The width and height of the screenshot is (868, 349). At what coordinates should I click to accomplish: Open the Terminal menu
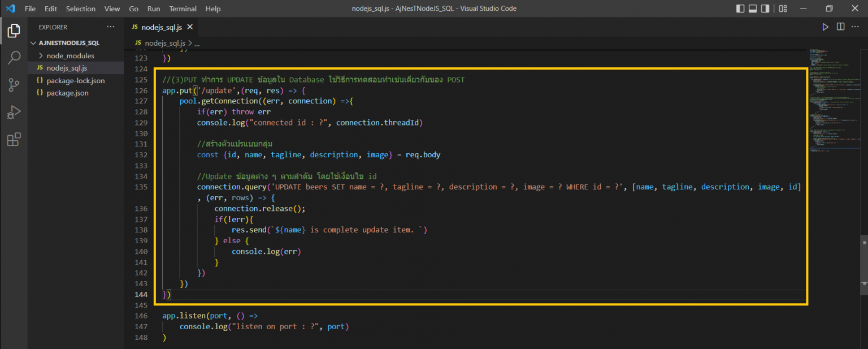(x=183, y=8)
